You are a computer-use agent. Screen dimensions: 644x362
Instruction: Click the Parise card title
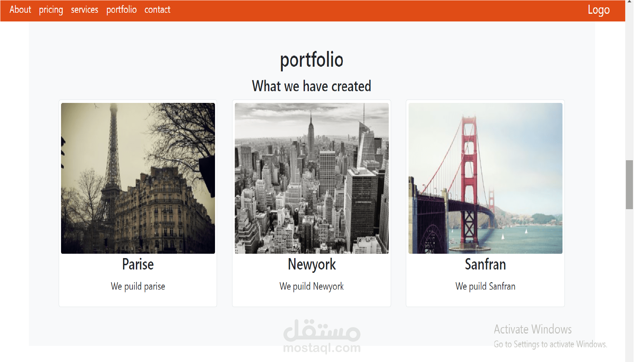[138, 264]
